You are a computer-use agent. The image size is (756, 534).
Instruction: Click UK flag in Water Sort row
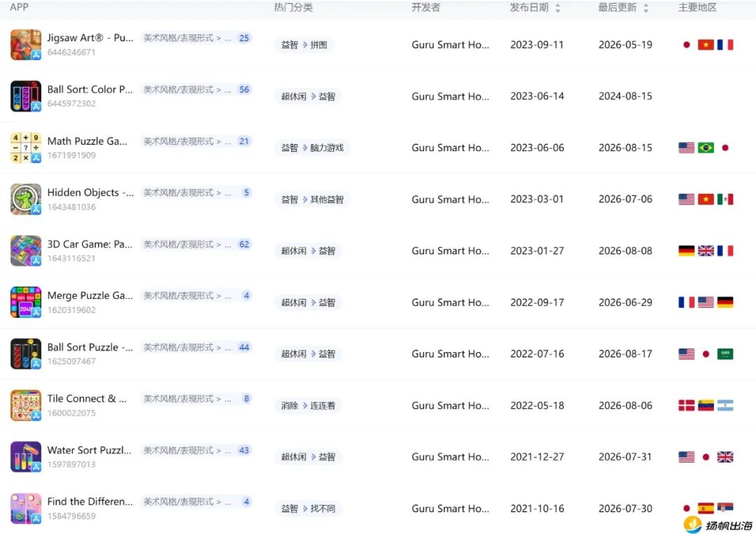725,457
